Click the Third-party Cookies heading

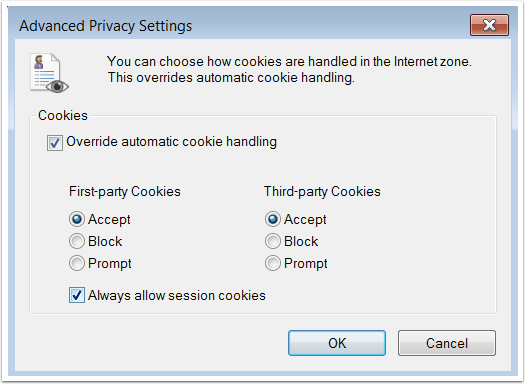tap(322, 191)
